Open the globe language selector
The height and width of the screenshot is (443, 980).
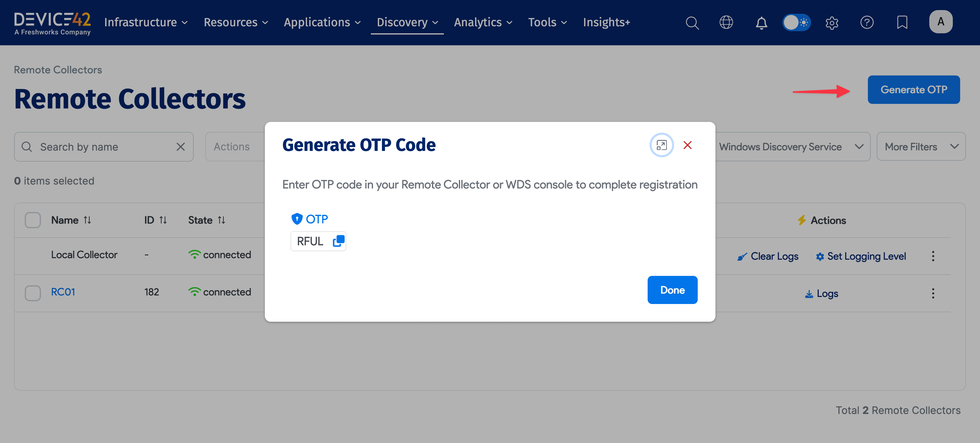tap(726, 22)
